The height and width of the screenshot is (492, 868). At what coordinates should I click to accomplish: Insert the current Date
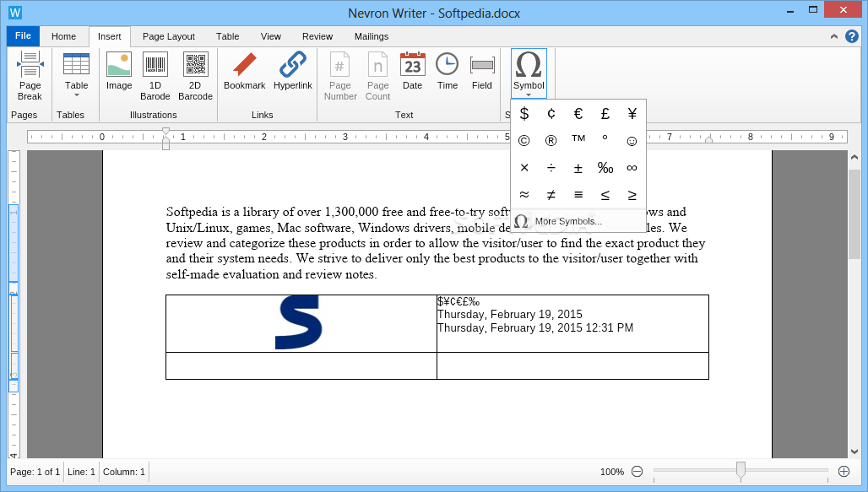pos(412,72)
